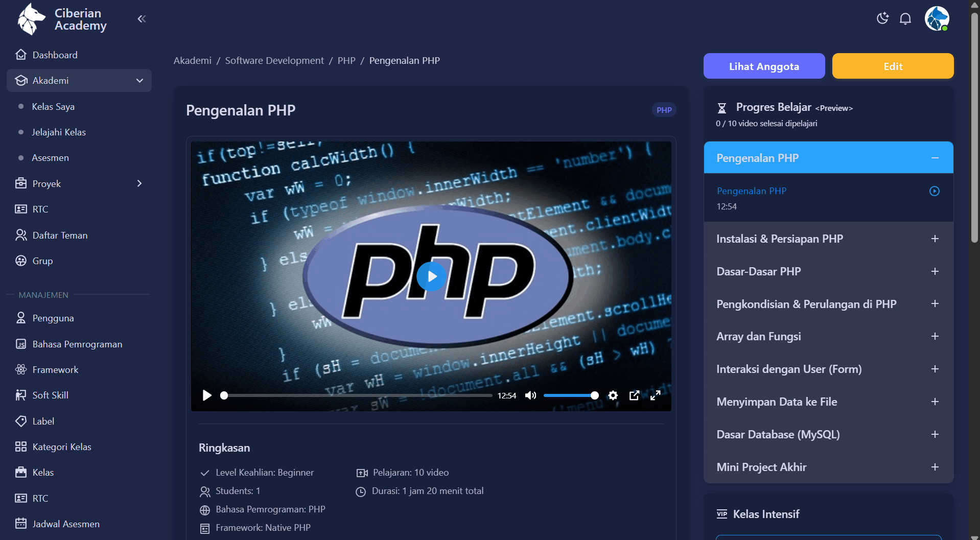Collapse the sidebar with the double chevron
The height and width of the screenshot is (540, 980).
pyautogui.click(x=141, y=18)
